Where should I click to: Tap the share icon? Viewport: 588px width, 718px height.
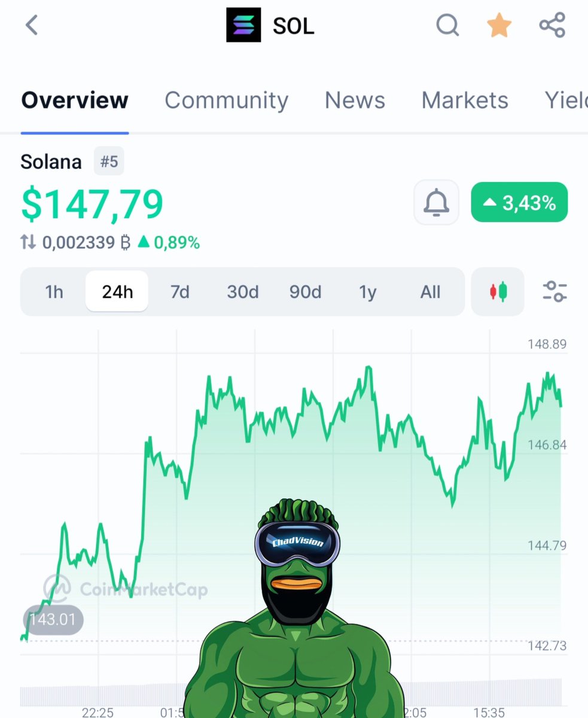click(x=552, y=26)
